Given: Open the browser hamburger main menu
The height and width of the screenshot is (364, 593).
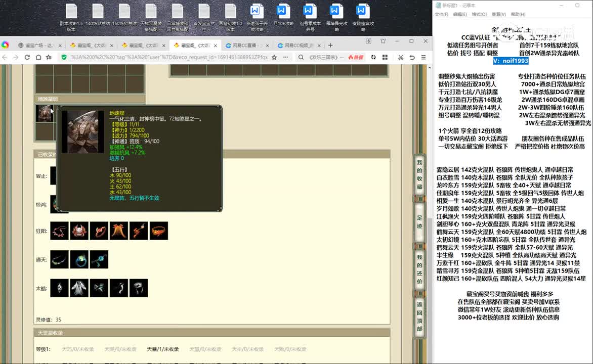Looking at the screenshot, I should [423, 58].
